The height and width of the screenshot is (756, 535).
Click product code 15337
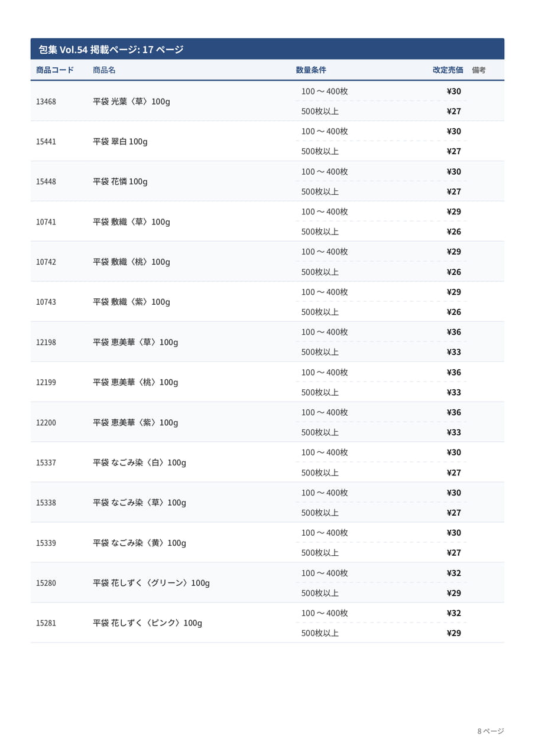[x=46, y=462]
